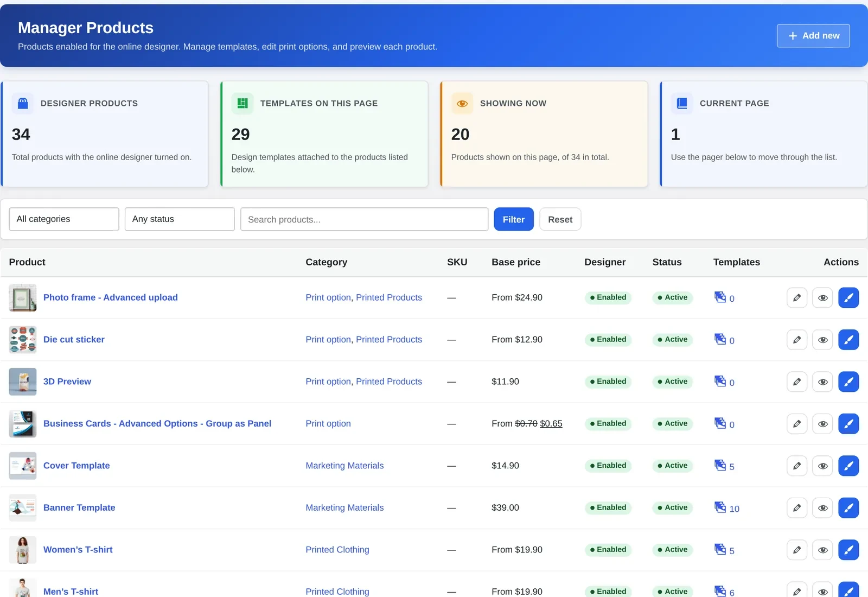This screenshot has width=868, height=597.
Task: Preview the Cover Template product
Action: click(x=822, y=466)
